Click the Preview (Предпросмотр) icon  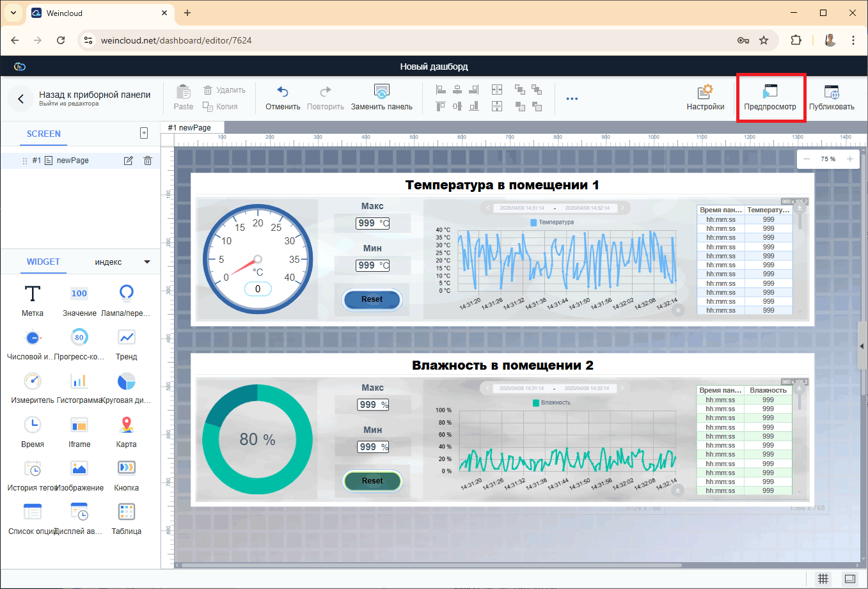[x=769, y=93]
